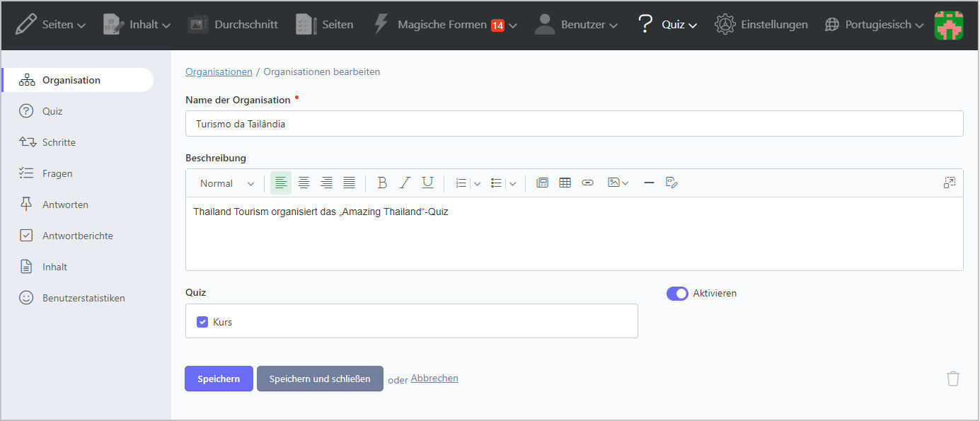980x421 pixels.
Task: Open Einstellungen in the top bar
Action: pyautogui.click(x=761, y=25)
